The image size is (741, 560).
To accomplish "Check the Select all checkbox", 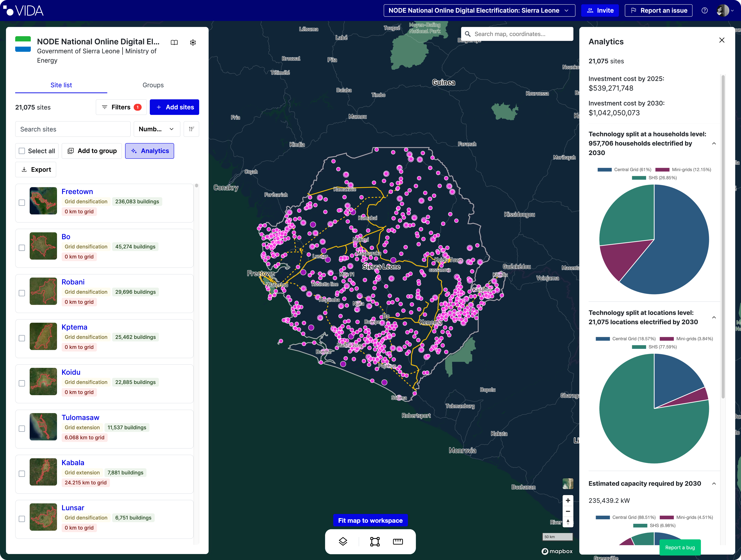I will [x=22, y=151].
